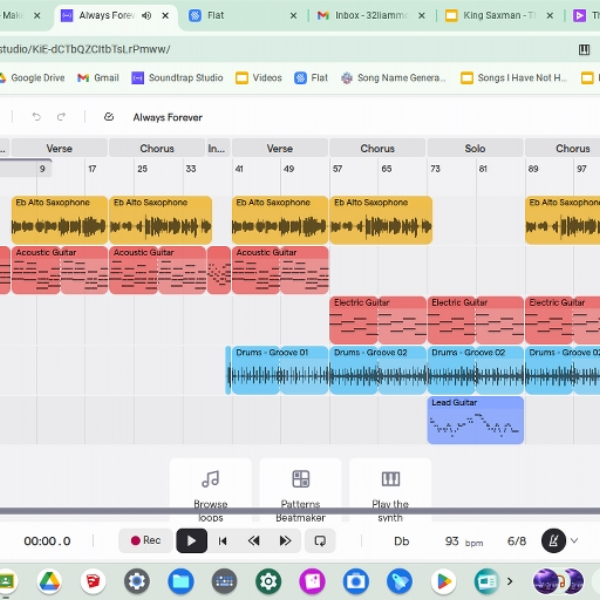This screenshot has height=600, width=600.
Task: Select the Electric Guitar region at bar 57
Action: click(378, 320)
